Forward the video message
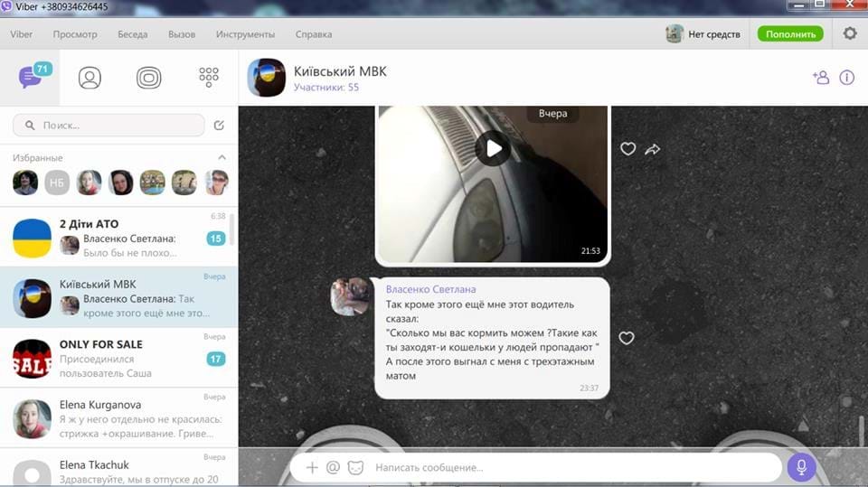Screen dimensions: 868x487 [653, 149]
